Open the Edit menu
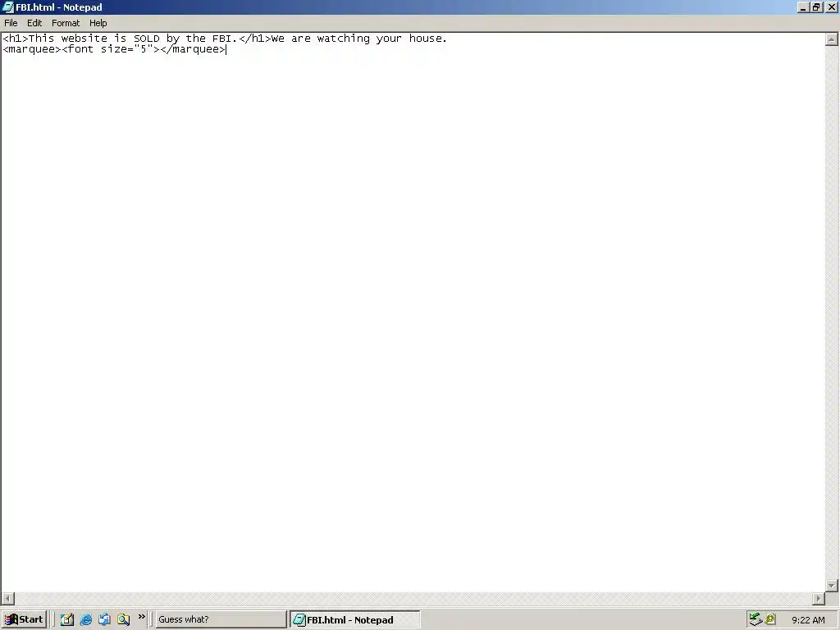Viewport: 840px width, 630px height. click(x=34, y=23)
